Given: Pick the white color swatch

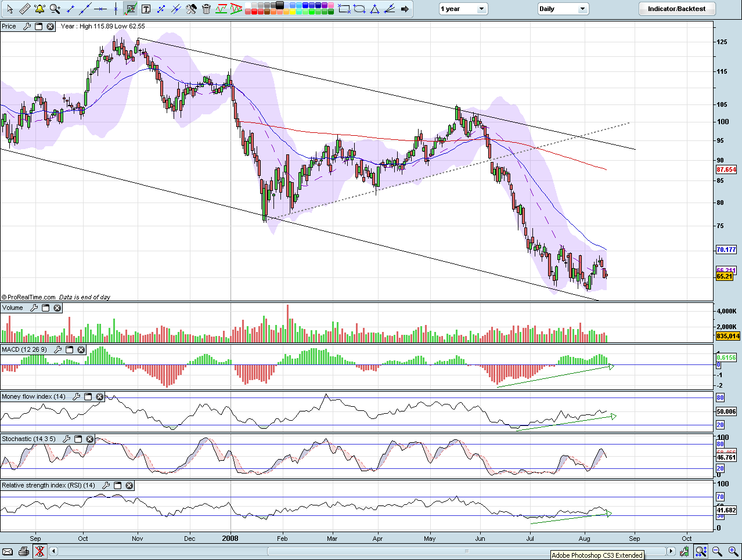Looking at the screenshot, I should 248,5.
